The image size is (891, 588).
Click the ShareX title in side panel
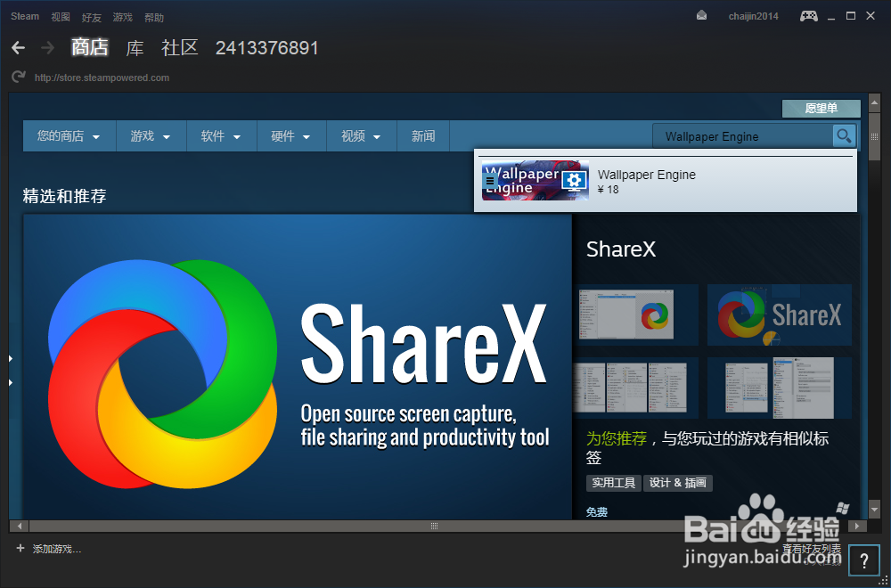tap(620, 249)
